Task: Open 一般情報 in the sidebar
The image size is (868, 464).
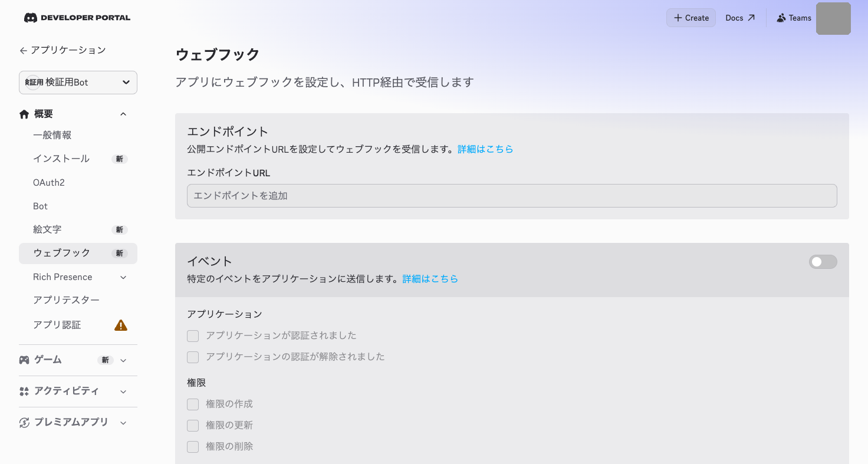Action: (x=52, y=135)
